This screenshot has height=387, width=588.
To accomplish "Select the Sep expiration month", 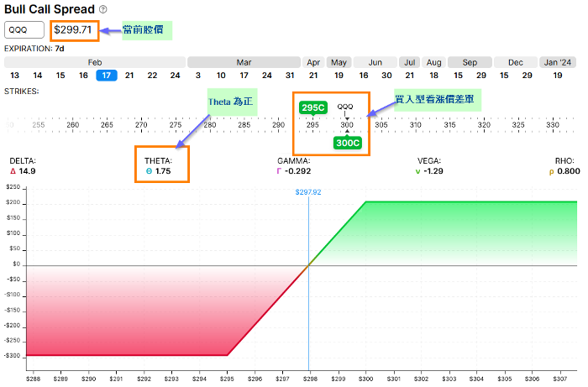I will coord(470,62).
